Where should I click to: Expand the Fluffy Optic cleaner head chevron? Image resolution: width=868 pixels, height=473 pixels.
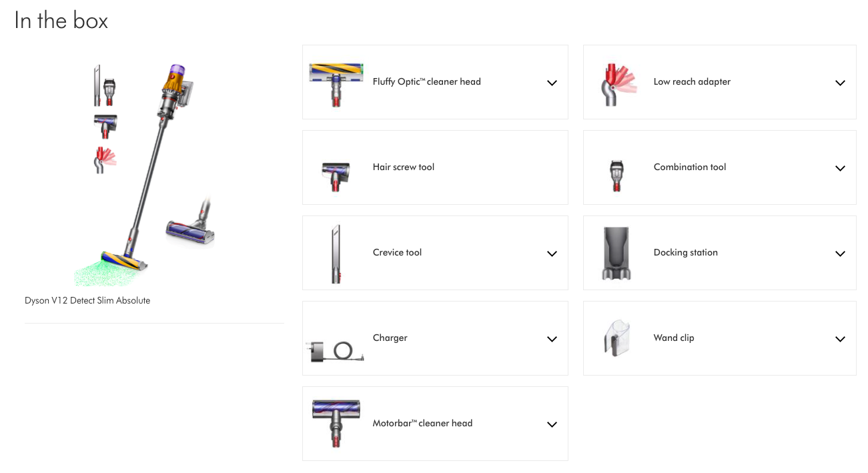(552, 83)
